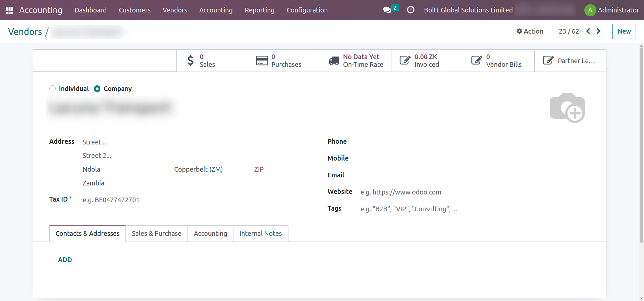
Task: Click the Partner Ledger pencil icon
Action: click(x=548, y=60)
